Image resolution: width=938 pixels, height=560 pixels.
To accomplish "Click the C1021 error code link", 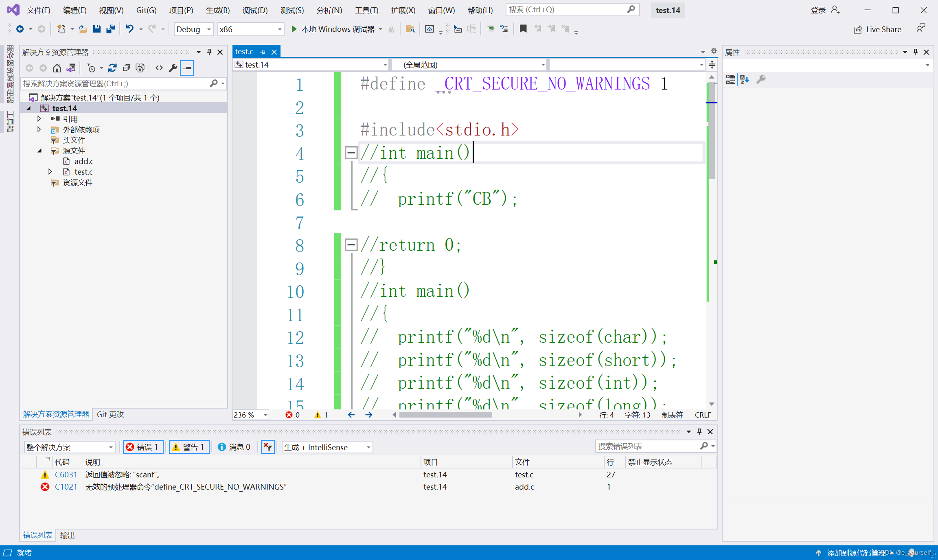I will pyautogui.click(x=66, y=487).
